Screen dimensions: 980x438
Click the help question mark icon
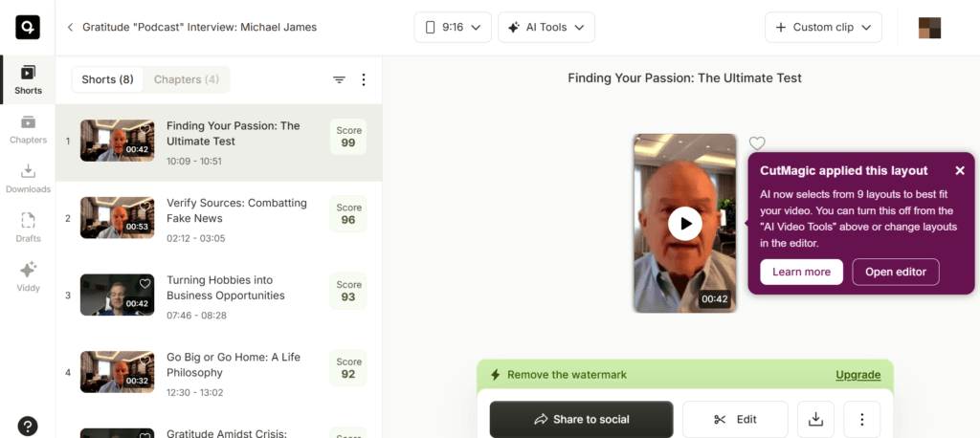pos(28,427)
